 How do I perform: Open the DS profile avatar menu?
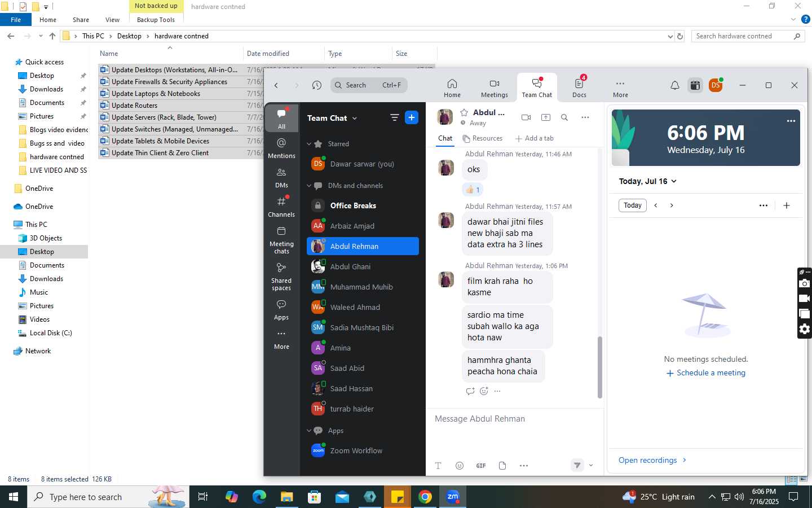(x=716, y=85)
